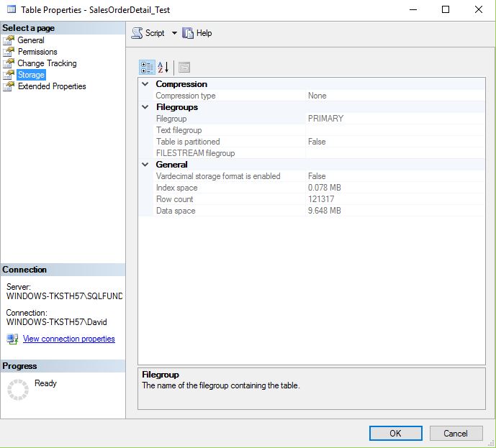Select FILESTREAM filegroup row
Image resolution: width=496 pixels, height=448 pixels.
(319, 153)
